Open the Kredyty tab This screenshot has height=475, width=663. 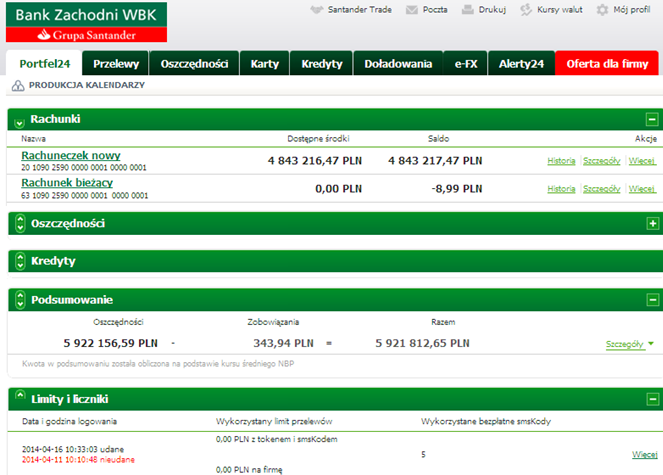pyautogui.click(x=321, y=63)
